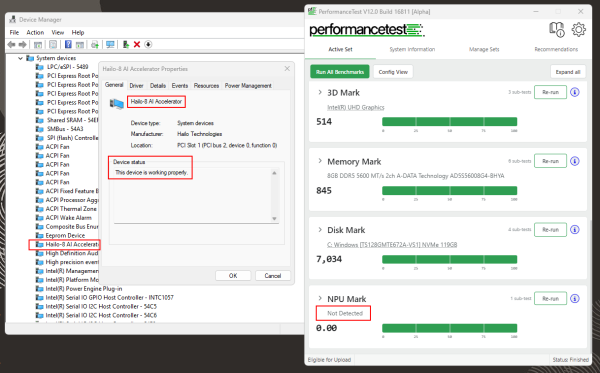This screenshot has width=600, height=373.
Task: Click the forward arrow in Device Manager toolbar
Action: (23, 45)
